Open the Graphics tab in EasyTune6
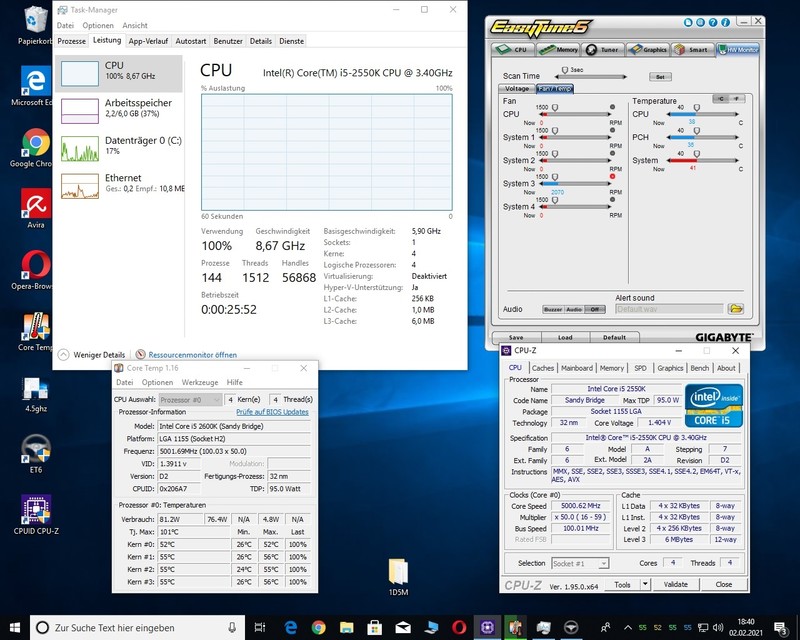The width and height of the screenshot is (800, 640). (648, 50)
